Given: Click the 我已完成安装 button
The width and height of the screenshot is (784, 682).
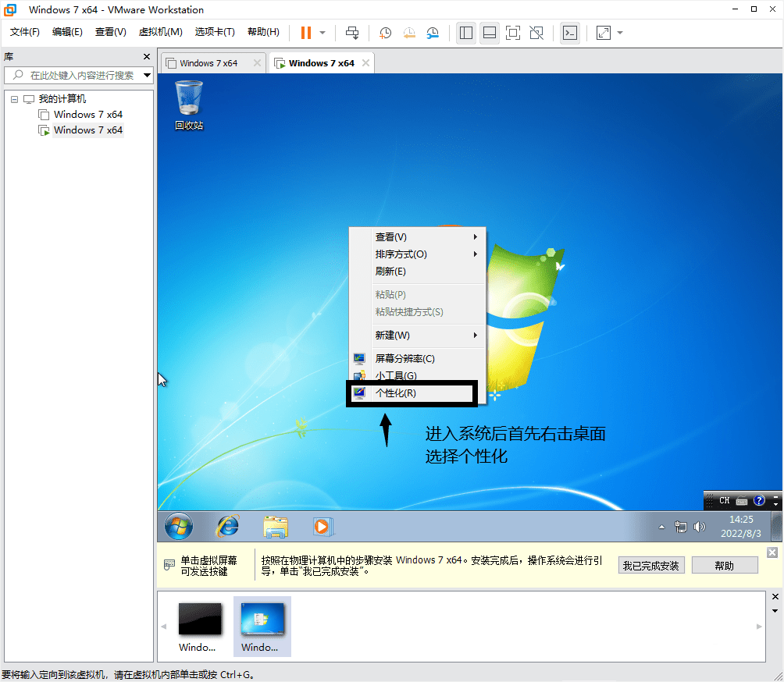Looking at the screenshot, I should click(651, 566).
